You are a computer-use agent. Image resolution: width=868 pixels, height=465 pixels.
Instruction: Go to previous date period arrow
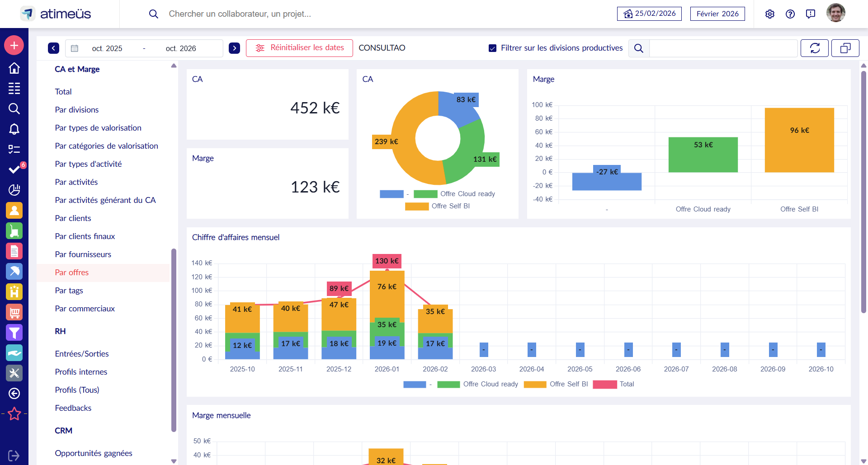53,48
